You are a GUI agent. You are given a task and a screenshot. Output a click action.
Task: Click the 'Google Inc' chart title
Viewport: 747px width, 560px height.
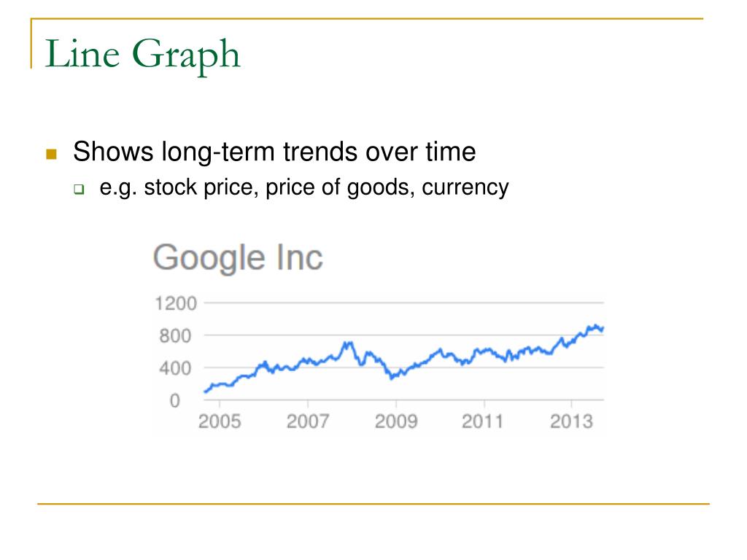click(238, 258)
